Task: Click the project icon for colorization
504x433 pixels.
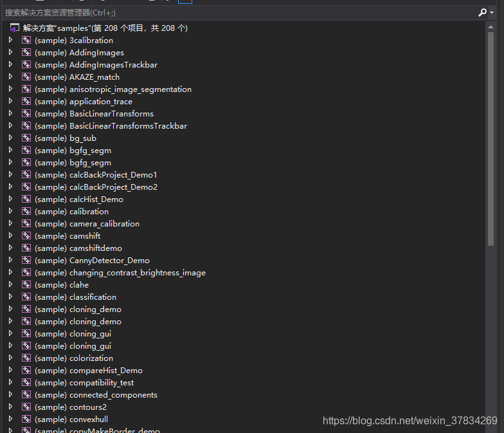Action: pos(26,358)
